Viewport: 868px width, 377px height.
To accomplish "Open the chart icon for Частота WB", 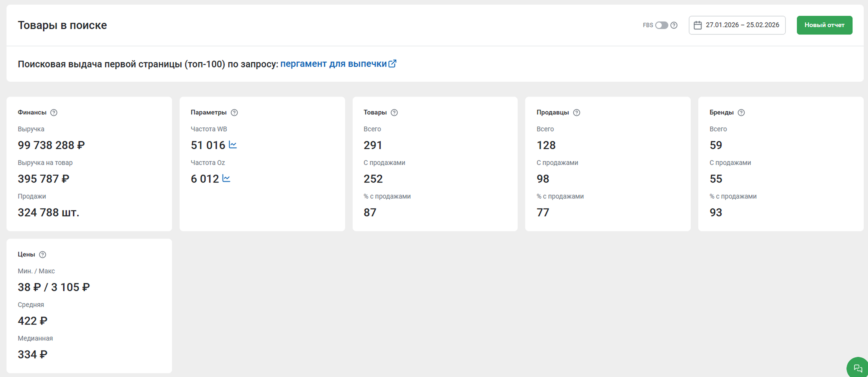I will click(233, 145).
